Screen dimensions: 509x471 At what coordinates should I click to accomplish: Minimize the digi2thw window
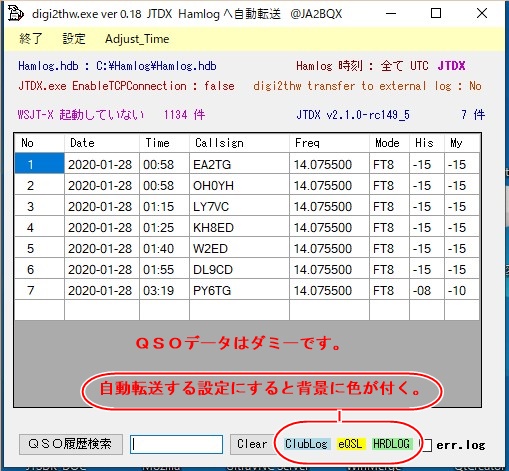391,13
